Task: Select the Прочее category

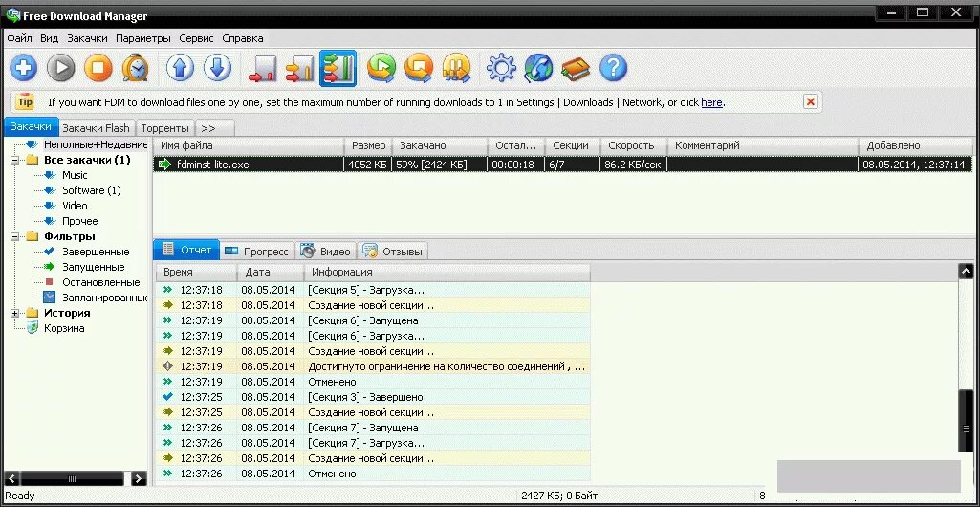Action: pos(80,221)
